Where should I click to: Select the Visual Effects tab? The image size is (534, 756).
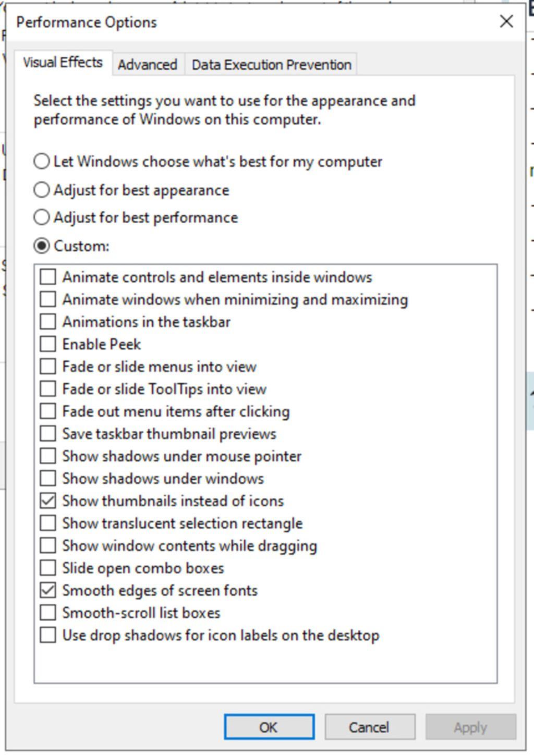[x=63, y=63]
